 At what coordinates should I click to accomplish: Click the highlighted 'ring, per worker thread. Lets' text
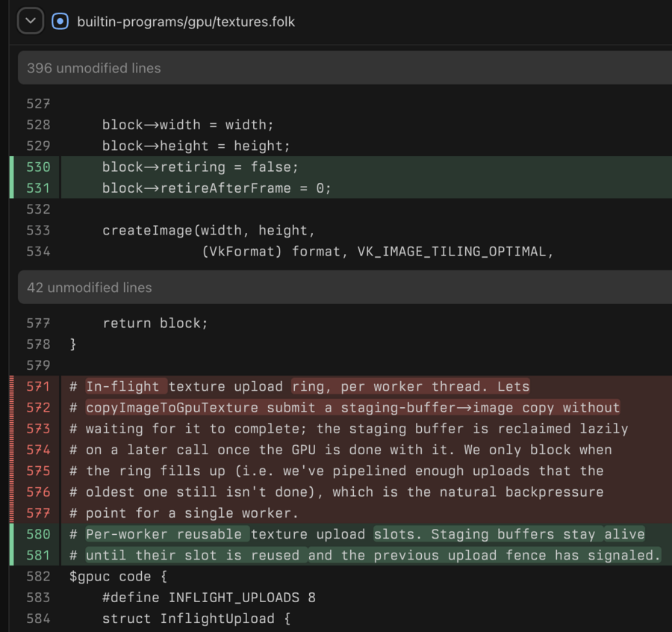click(x=411, y=386)
